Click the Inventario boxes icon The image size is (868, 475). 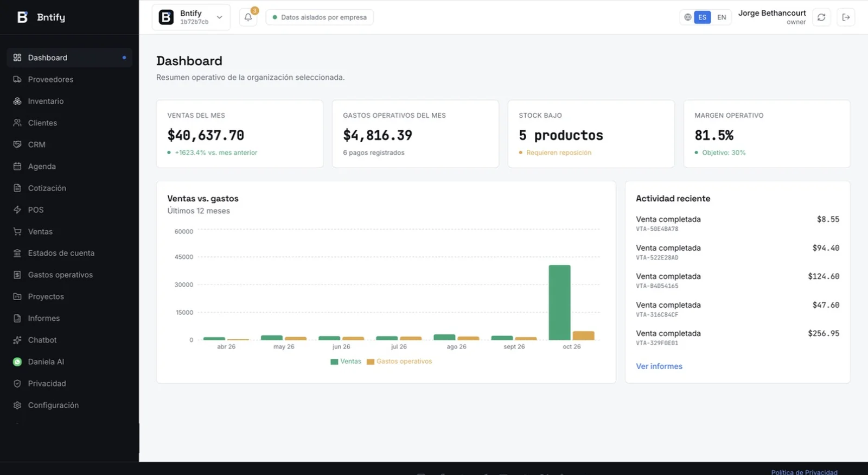[17, 101]
